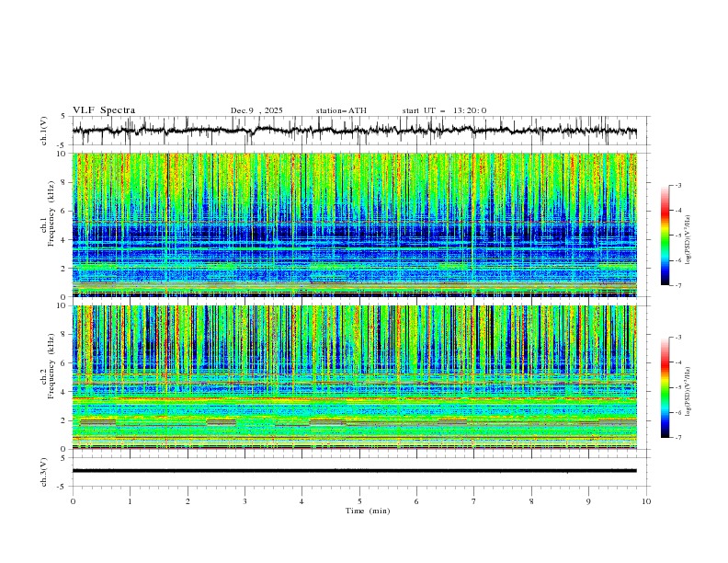The height and width of the screenshot is (563, 728).
Task: Click the ch.1 spectrogram panel
Action: pyautogui.click(x=355, y=224)
